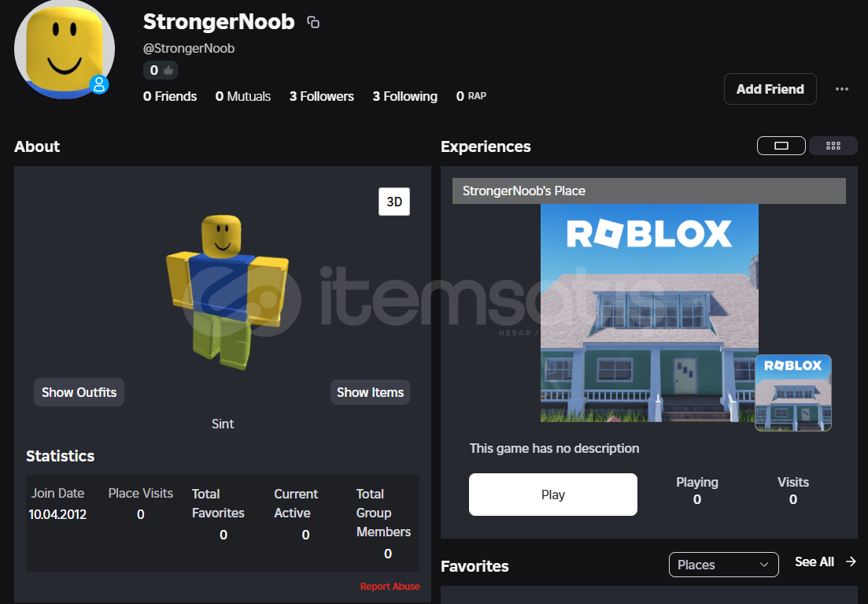Open the Places dropdown in Favorites
The height and width of the screenshot is (604, 868).
coord(723,565)
